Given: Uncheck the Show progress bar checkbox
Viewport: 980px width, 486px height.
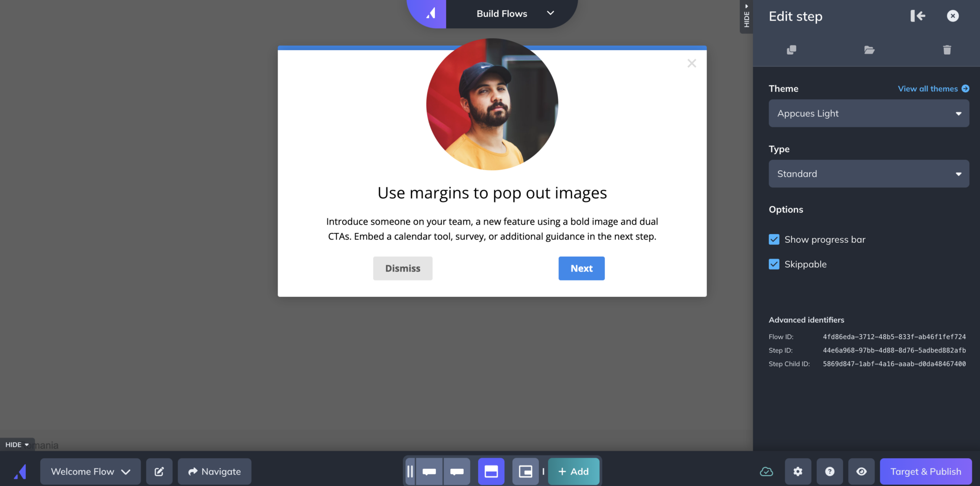Looking at the screenshot, I should tap(774, 239).
